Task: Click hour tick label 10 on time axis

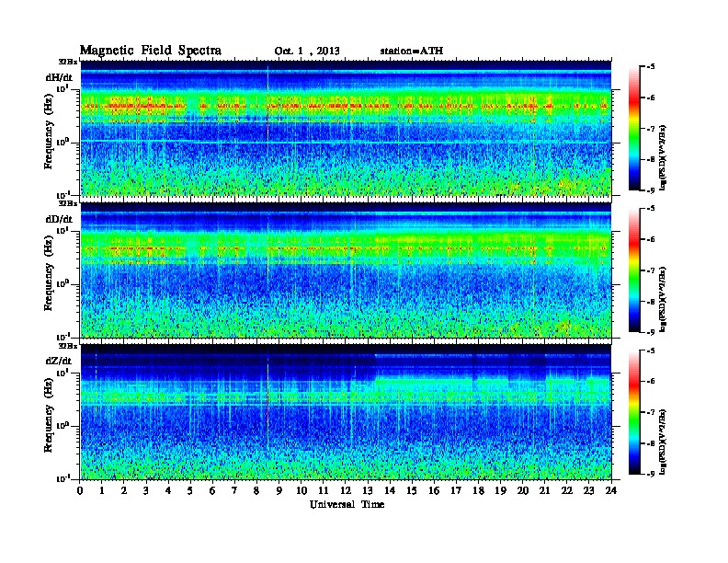Action: (x=301, y=490)
